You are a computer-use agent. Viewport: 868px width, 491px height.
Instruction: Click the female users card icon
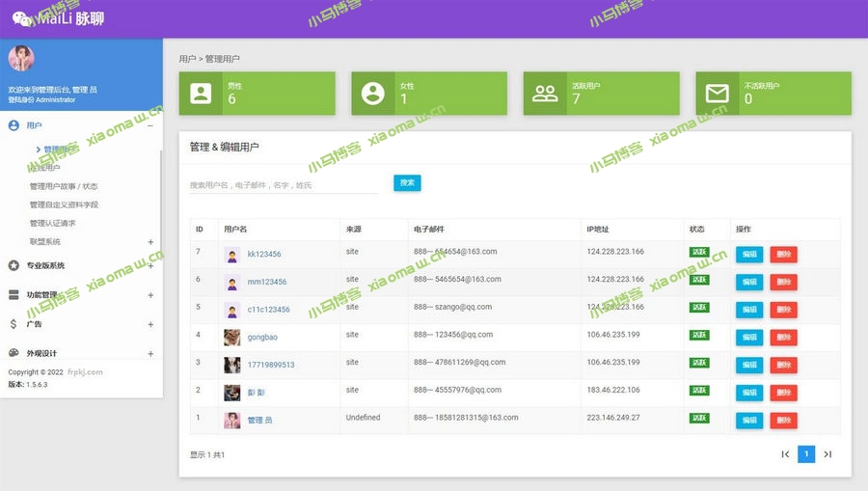tap(372, 94)
